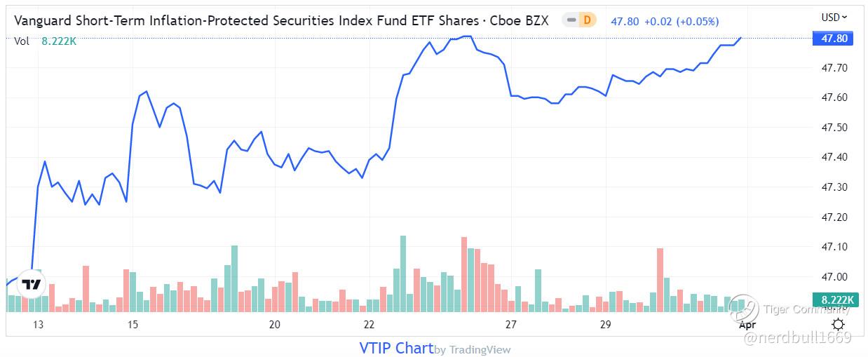Click the Apr date axis label

pos(747,325)
